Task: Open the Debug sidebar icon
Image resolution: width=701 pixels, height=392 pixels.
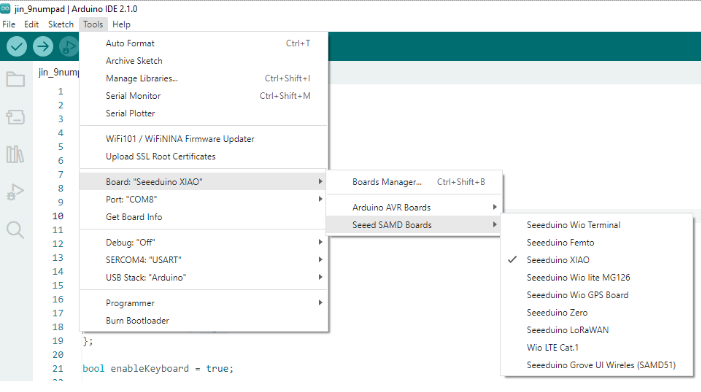Action: [16, 192]
